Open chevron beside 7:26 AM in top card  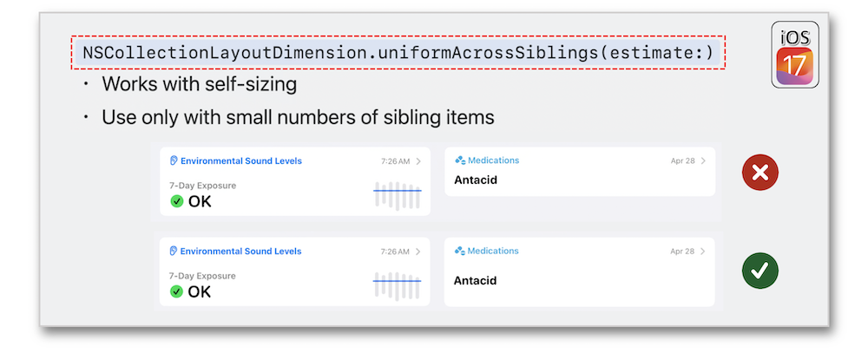418,161
